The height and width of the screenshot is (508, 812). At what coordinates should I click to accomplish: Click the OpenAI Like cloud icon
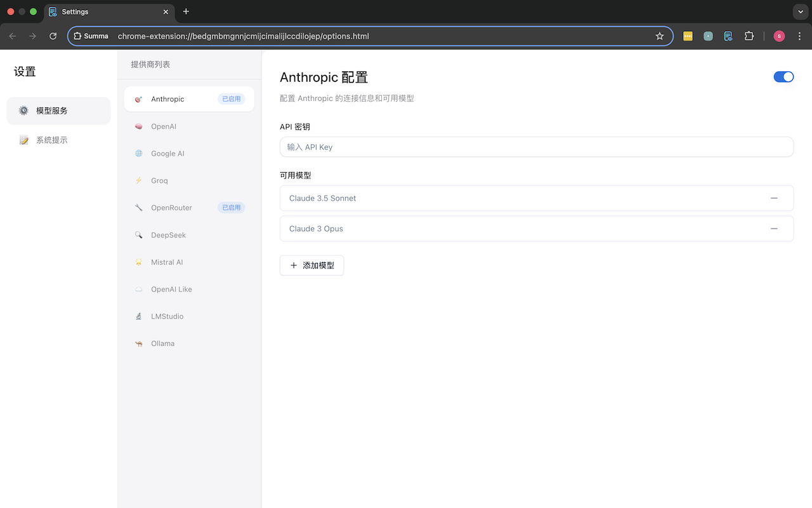coord(138,289)
